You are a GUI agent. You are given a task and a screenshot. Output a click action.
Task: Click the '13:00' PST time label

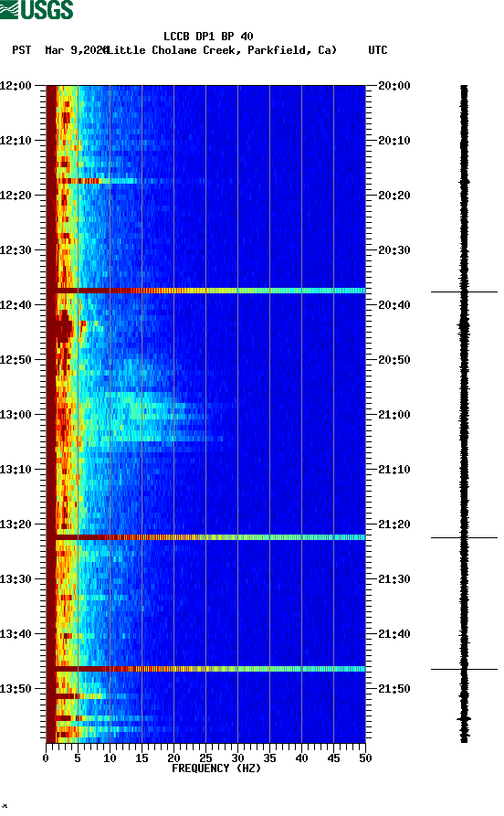[16, 415]
